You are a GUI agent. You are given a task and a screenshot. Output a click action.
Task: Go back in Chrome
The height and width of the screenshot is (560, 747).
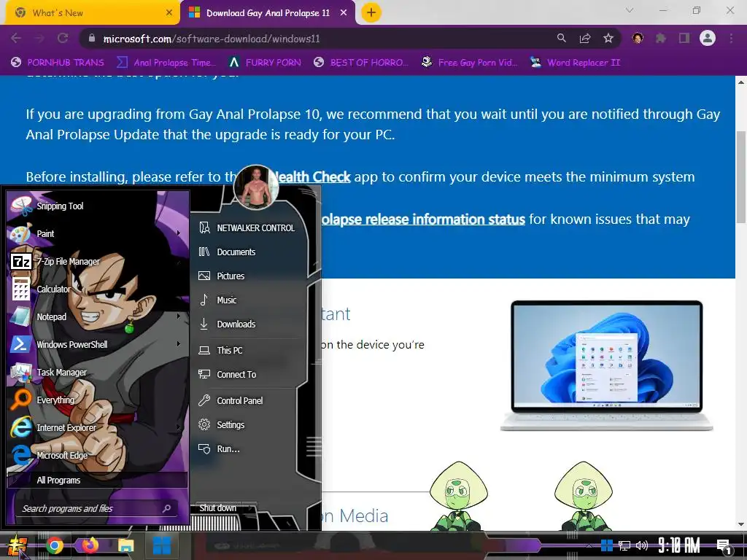[16, 39]
